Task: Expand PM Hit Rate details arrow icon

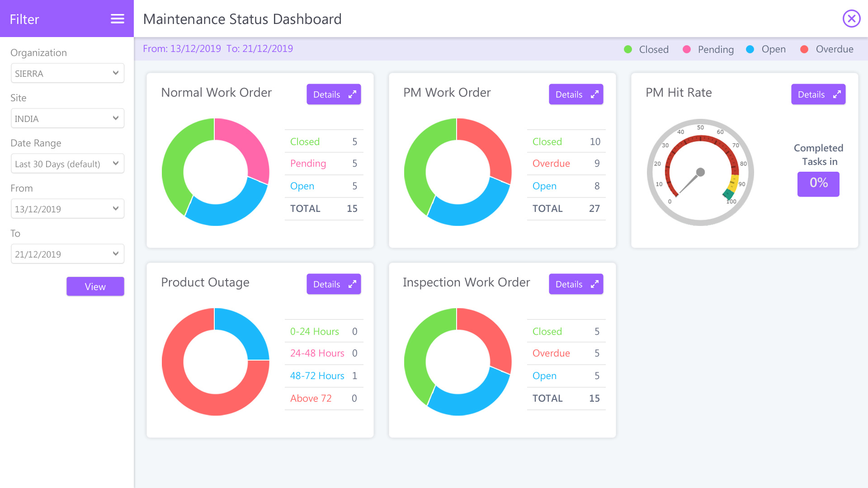Action: (837, 94)
